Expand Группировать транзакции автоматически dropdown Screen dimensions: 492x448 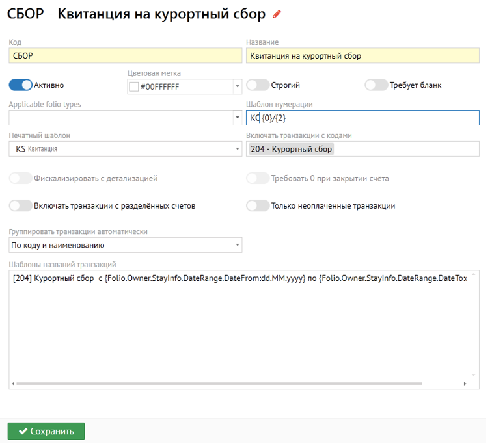[x=238, y=245]
